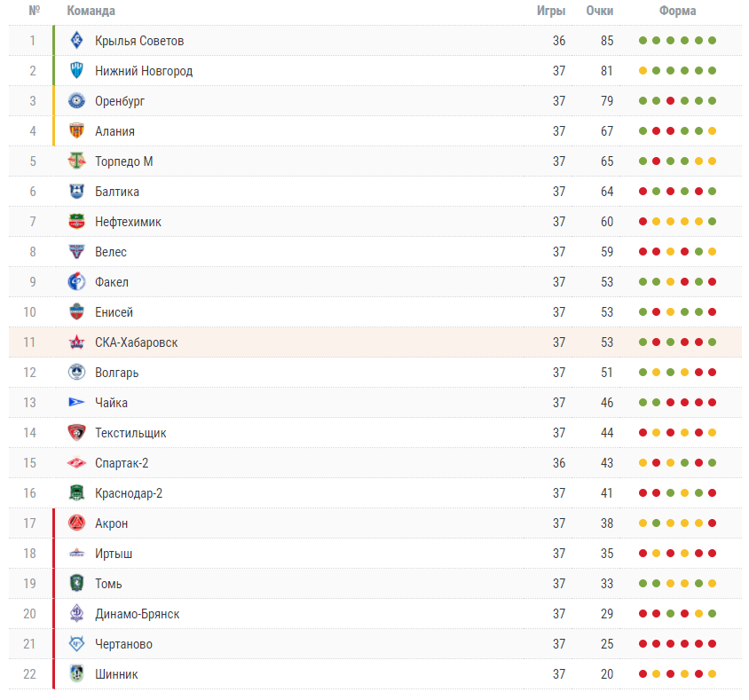This screenshot has width=749, height=700.
Task: Click the Команда column header
Action: [x=91, y=11]
